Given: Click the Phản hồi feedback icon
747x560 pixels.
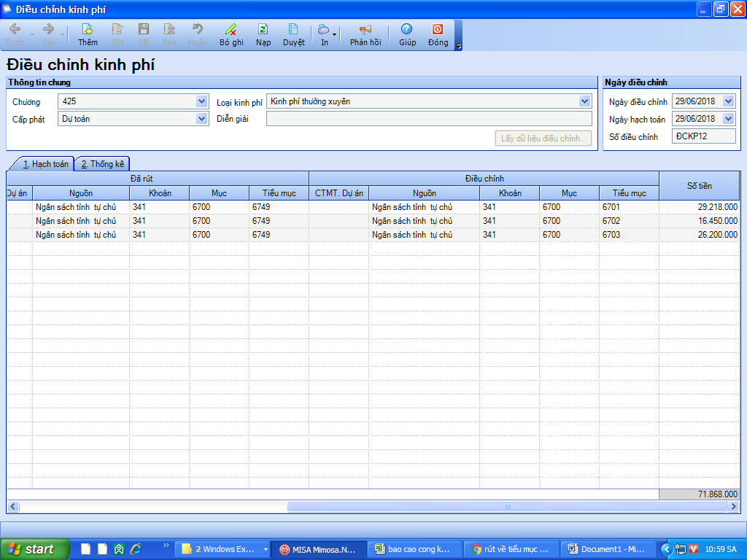Looking at the screenshot, I should [x=365, y=29].
